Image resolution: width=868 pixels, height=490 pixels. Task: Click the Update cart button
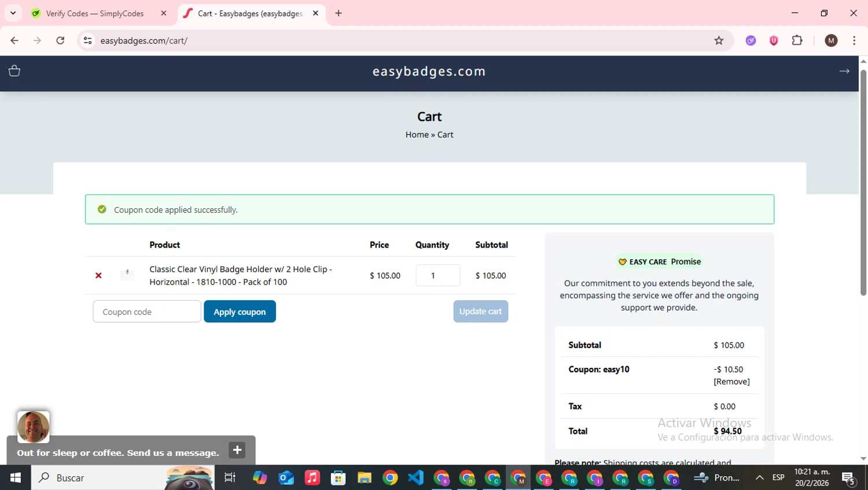click(x=480, y=311)
